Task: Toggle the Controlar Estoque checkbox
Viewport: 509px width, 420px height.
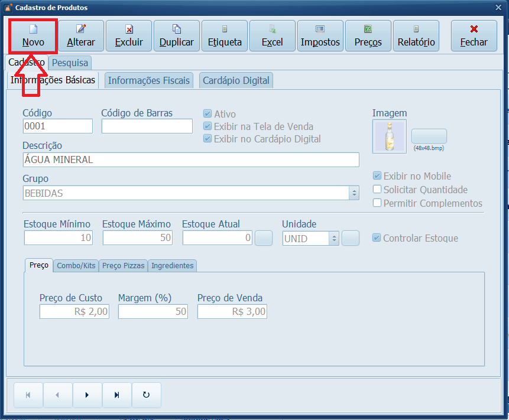Action: (x=377, y=238)
